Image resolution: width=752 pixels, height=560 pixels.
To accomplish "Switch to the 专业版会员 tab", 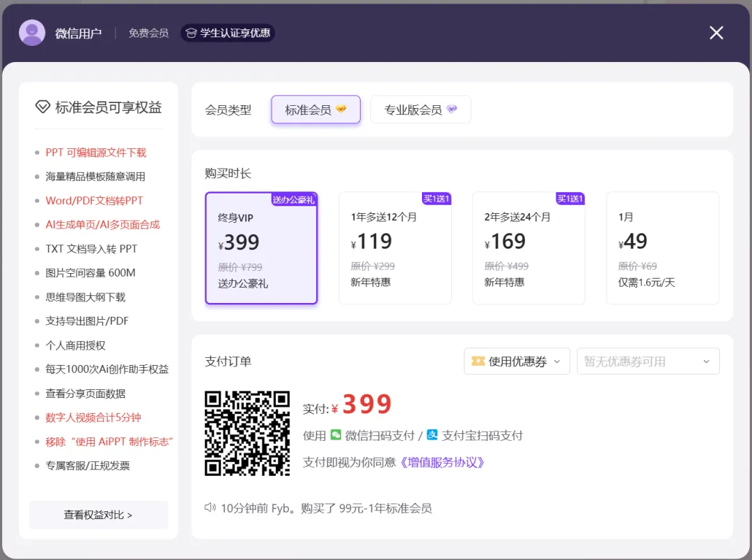I will pos(421,110).
